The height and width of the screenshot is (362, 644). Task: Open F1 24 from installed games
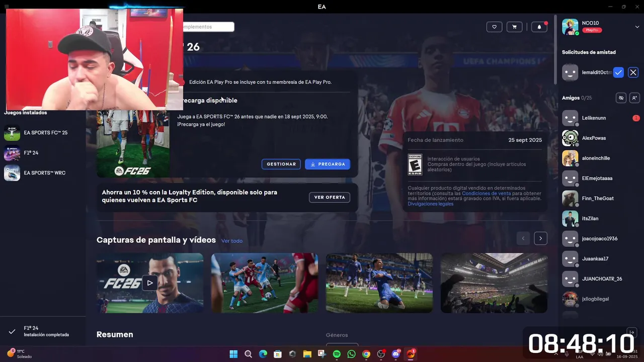[x=43, y=153]
